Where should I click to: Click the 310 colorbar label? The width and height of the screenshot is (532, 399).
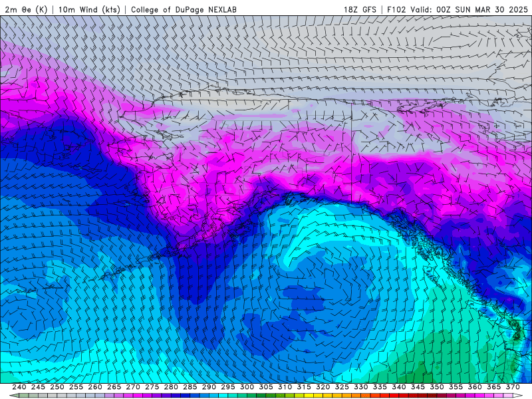coord(285,387)
